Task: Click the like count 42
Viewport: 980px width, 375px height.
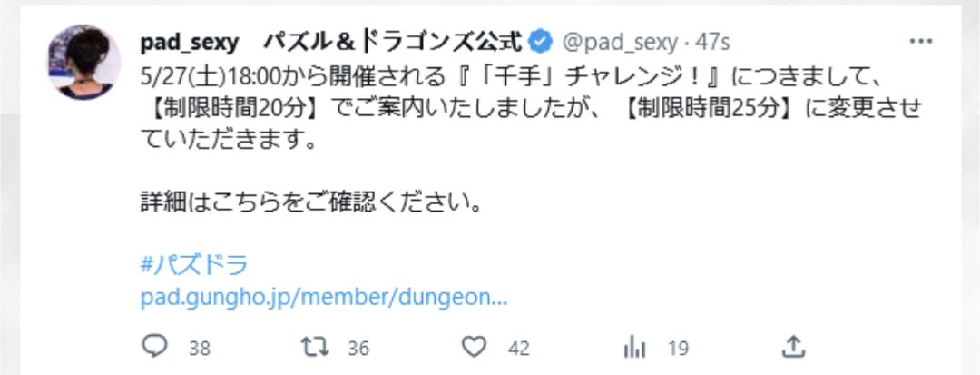Action: [x=519, y=348]
